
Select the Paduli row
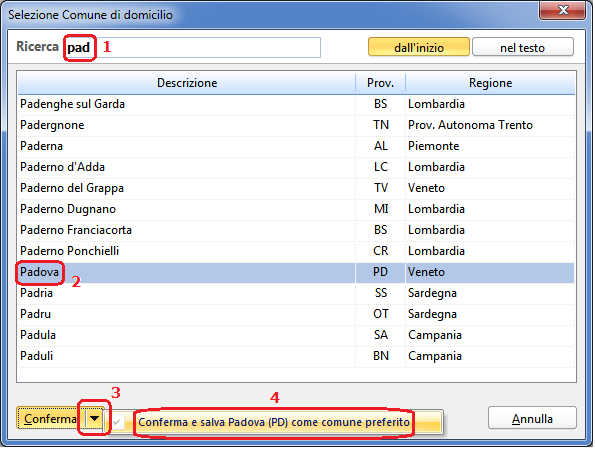click(x=296, y=356)
